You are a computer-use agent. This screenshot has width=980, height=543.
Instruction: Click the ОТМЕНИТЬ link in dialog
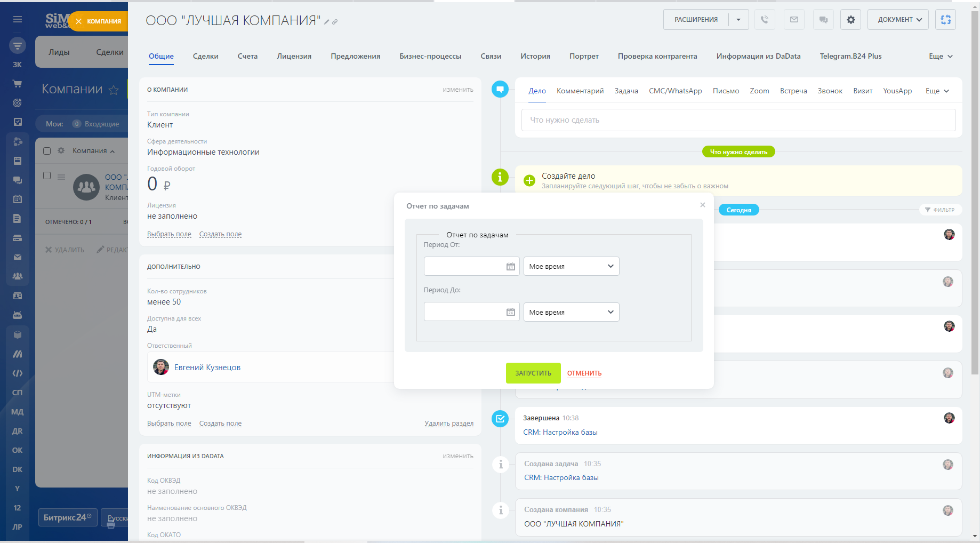pos(584,373)
